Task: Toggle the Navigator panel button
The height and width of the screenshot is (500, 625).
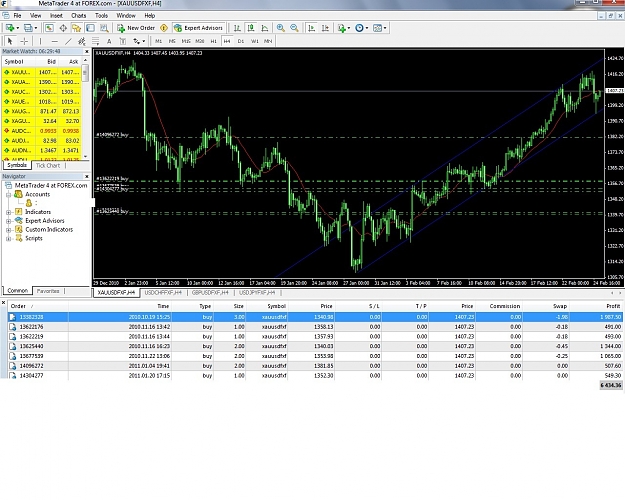Action: 77,28
